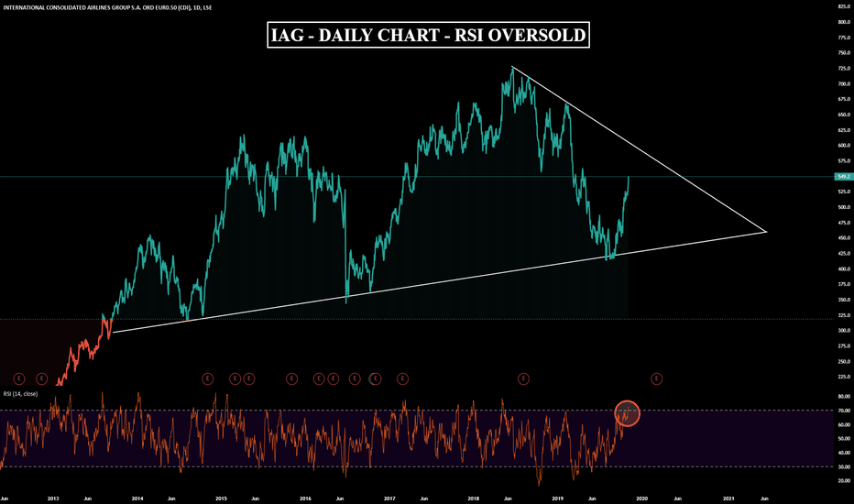
Task: Click the 2016 label on time axis
Action: click(x=305, y=499)
